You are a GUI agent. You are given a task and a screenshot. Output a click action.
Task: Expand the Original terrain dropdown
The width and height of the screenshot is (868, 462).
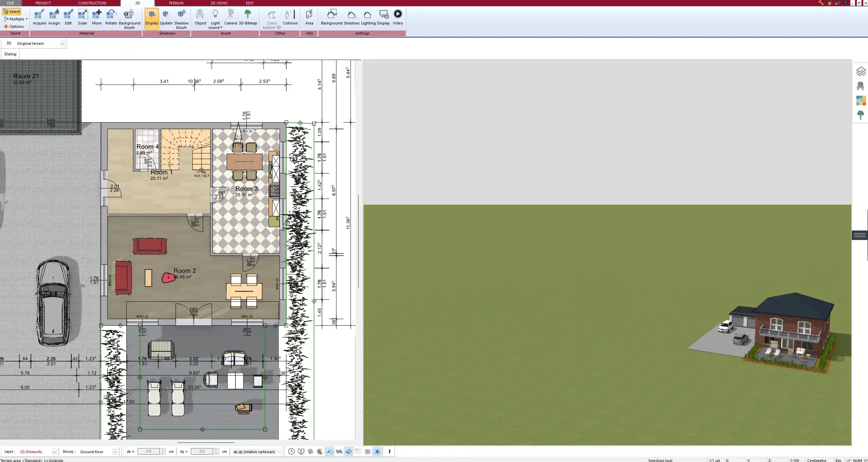point(63,43)
